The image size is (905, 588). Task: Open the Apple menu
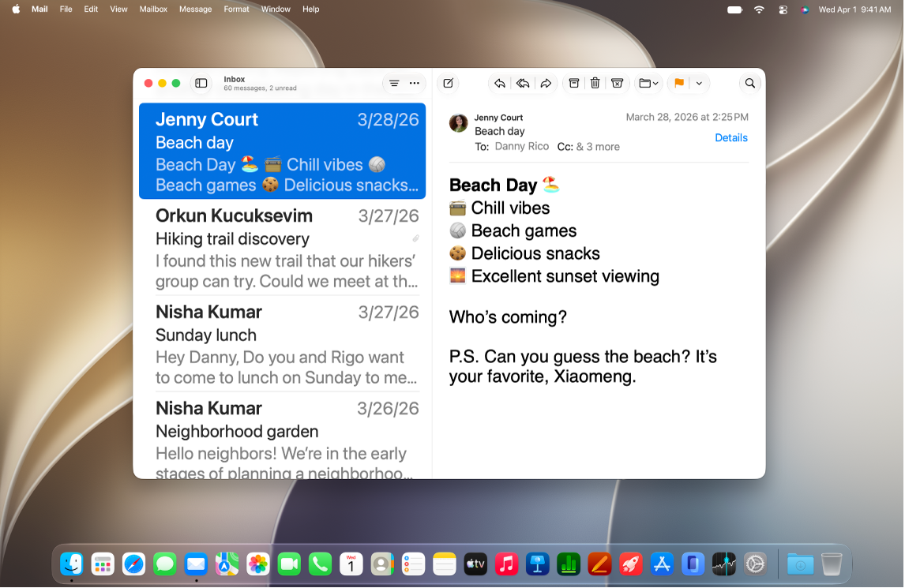16,9
